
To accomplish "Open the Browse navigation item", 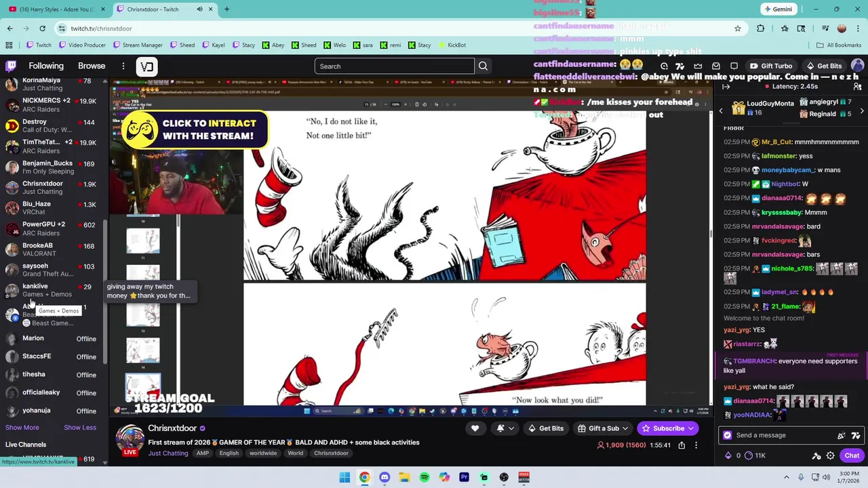I will click(x=92, y=66).
